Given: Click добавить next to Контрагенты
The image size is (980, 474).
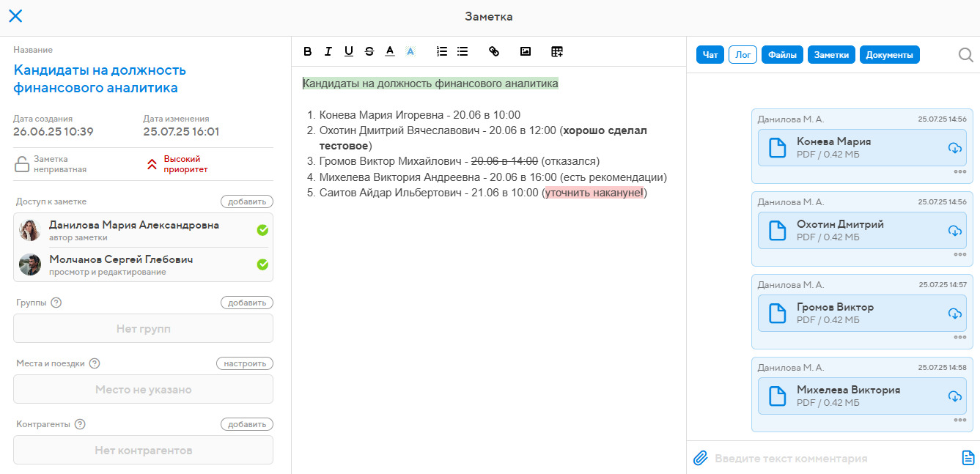Looking at the screenshot, I should tap(247, 424).
